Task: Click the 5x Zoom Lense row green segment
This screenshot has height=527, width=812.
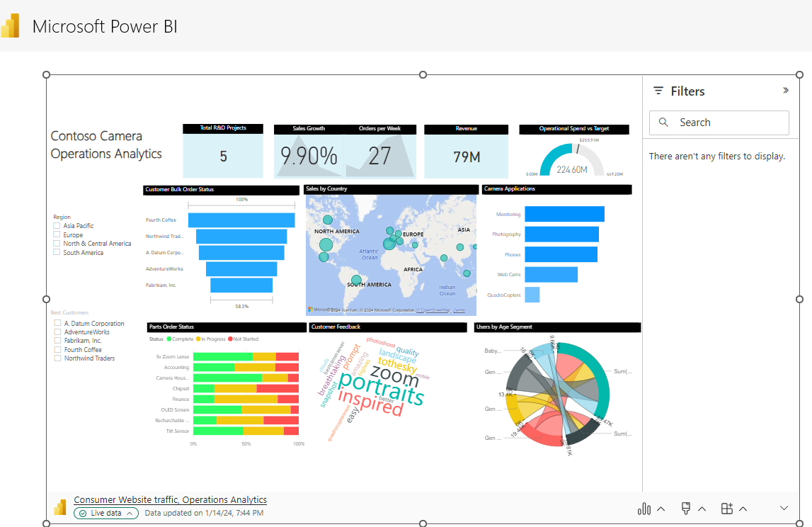Action: tap(223, 356)
